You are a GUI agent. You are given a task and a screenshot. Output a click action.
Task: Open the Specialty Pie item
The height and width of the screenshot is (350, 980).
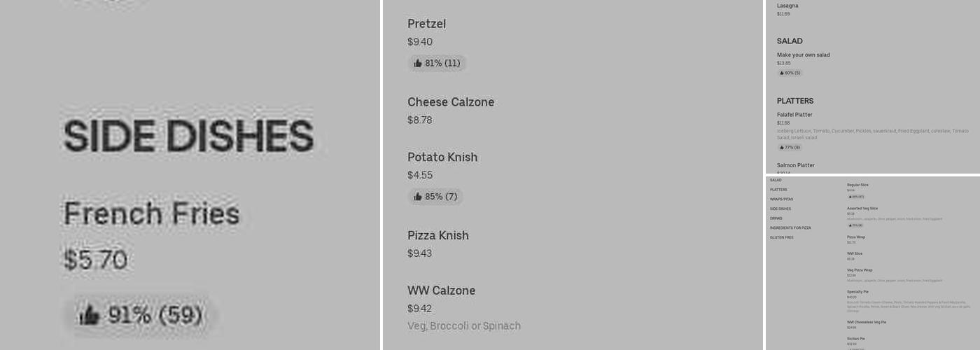[x=857, y=292]
